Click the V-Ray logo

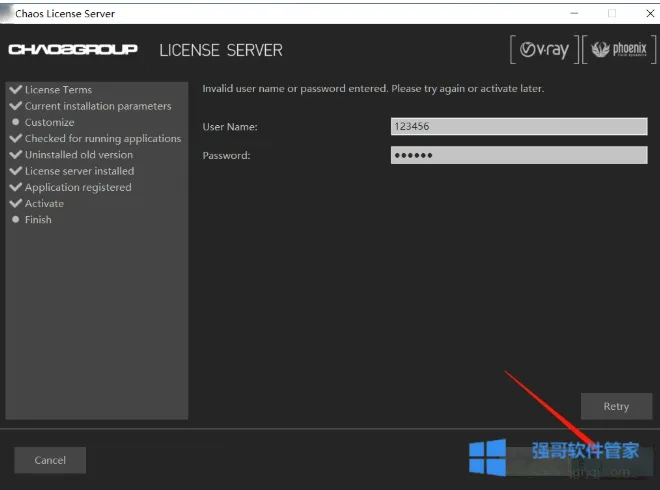pyautogui.click(x=544, y=50)
